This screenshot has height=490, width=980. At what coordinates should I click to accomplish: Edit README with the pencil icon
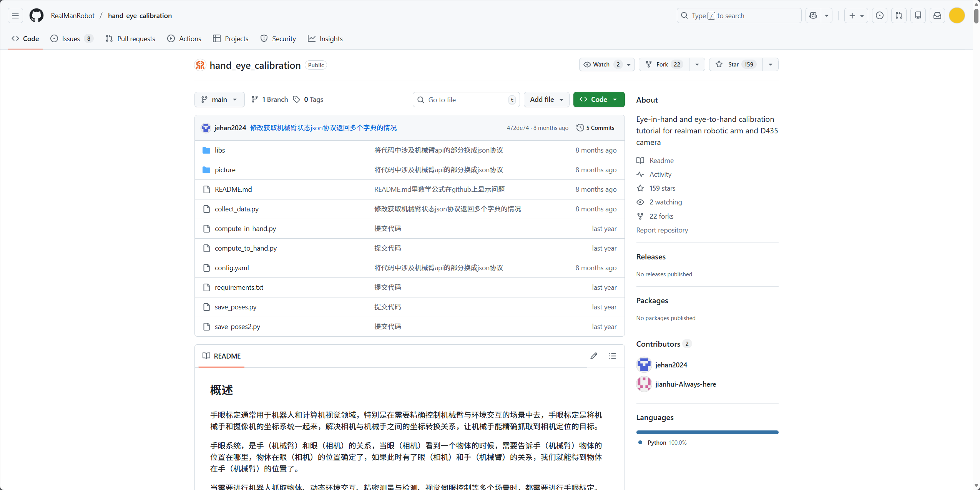[594, 356]
